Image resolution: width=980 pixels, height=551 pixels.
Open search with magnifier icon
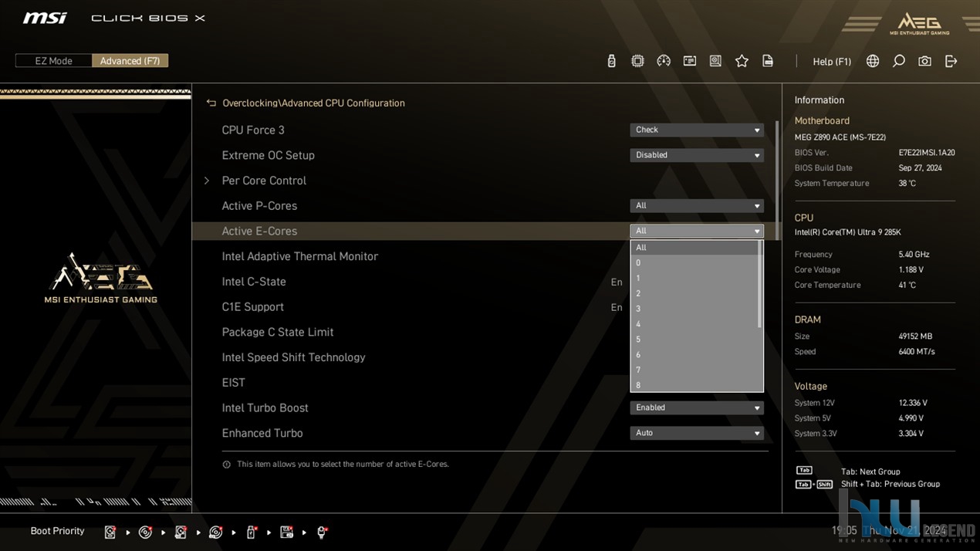pyautogui.click(x=899, y=61)
